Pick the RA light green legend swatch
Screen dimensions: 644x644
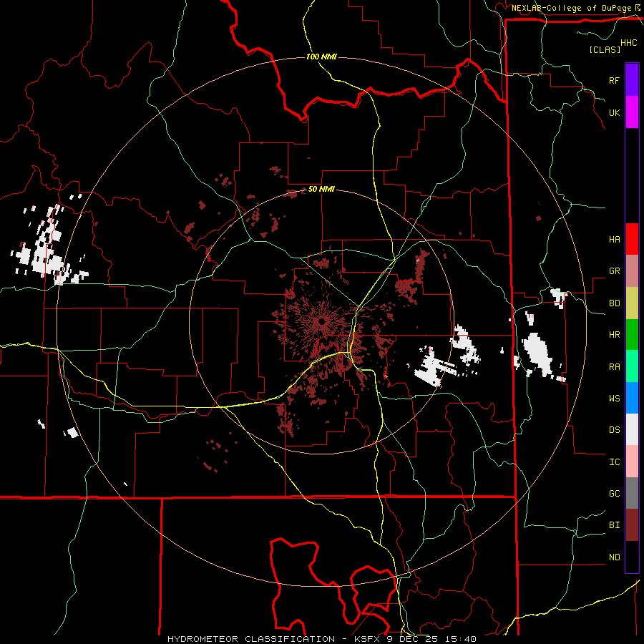[x=632, y=366]
